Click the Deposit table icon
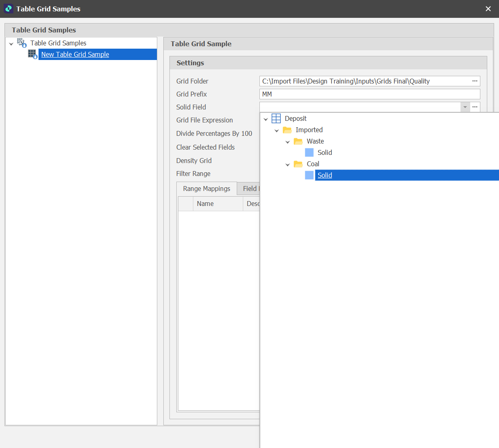Viewport: 499px width, 448px height. click(276, 118)
